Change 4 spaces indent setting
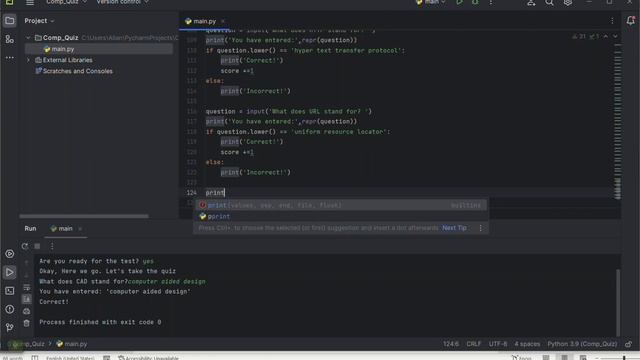This screenshot has height=360, width=640. [x=527, y=344]
